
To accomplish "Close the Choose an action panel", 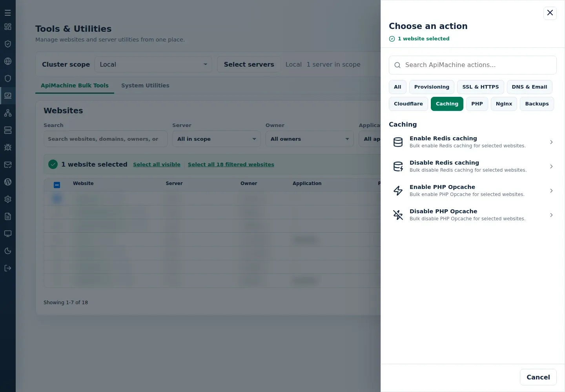I will point(550,13).
